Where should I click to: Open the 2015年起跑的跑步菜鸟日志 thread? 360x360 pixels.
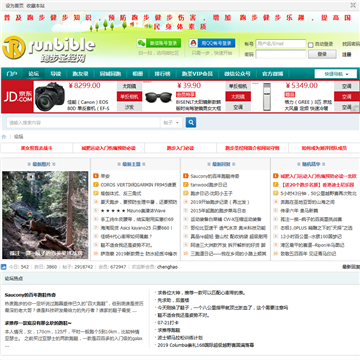point(218,211)
